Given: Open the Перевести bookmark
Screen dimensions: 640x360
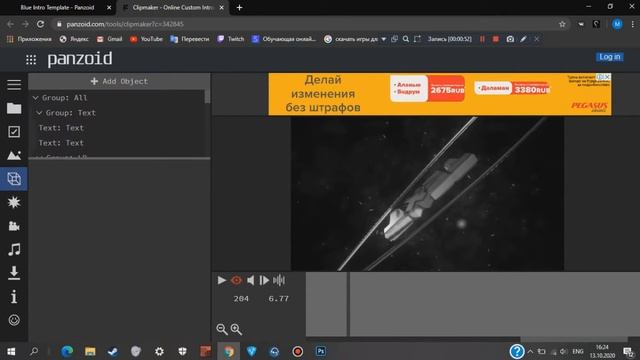Looking at the screenshot, I should pyautogui.click(x=190, y=39).
